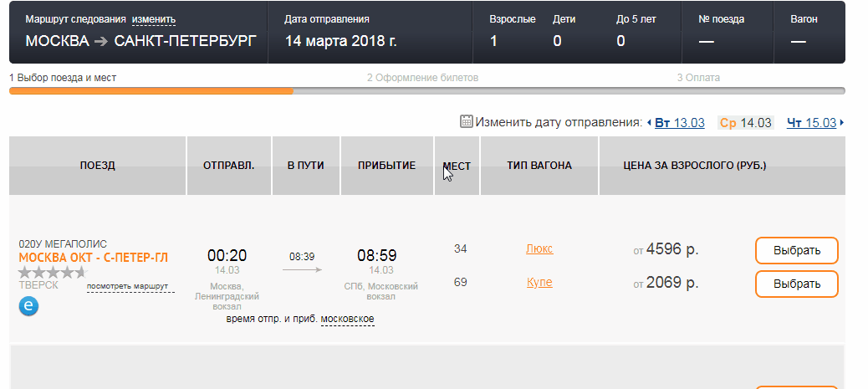Select Чт 15.03 departure date
Viewport: 868px width, 389px height.
tap(811, 123)
